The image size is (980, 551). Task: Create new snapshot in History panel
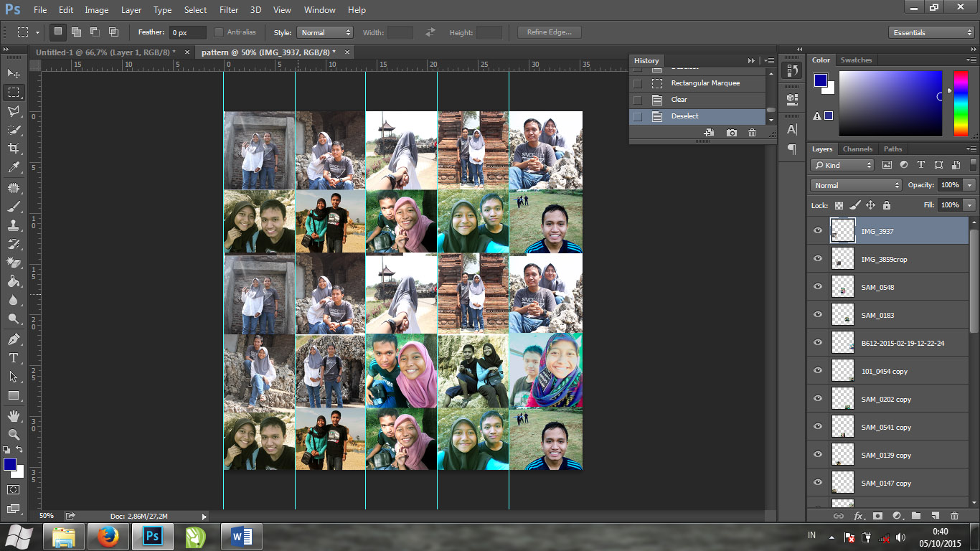click(731, 133)
